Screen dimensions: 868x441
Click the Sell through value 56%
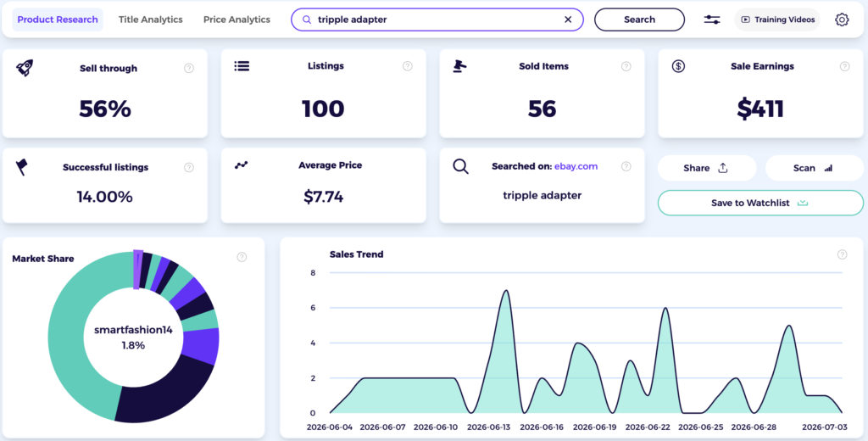pyautogui.click(x=105, y=109)
